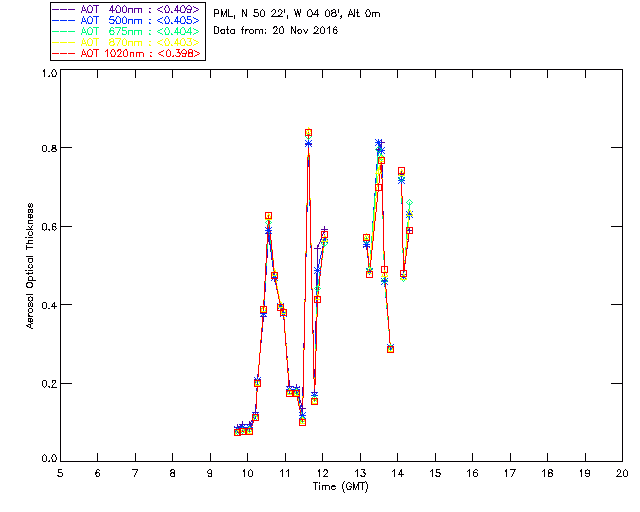Click the first data marker near 9.7 GMT
The image size is (640, 512).
coord(238,431)
